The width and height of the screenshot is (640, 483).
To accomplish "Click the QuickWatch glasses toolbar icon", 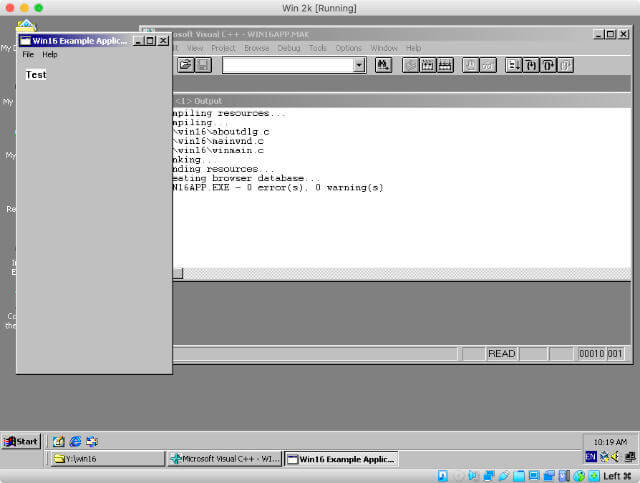I will (x=488, y=65).
